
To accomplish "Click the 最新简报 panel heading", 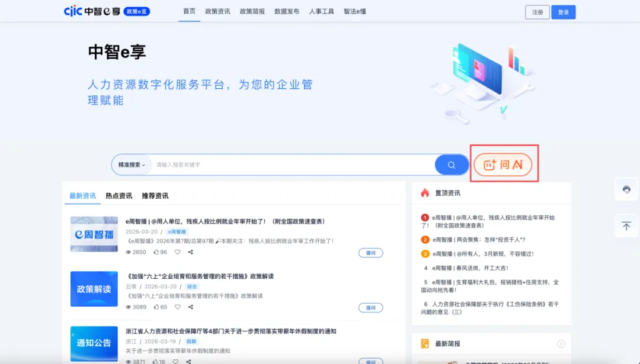I will point(447,344).
